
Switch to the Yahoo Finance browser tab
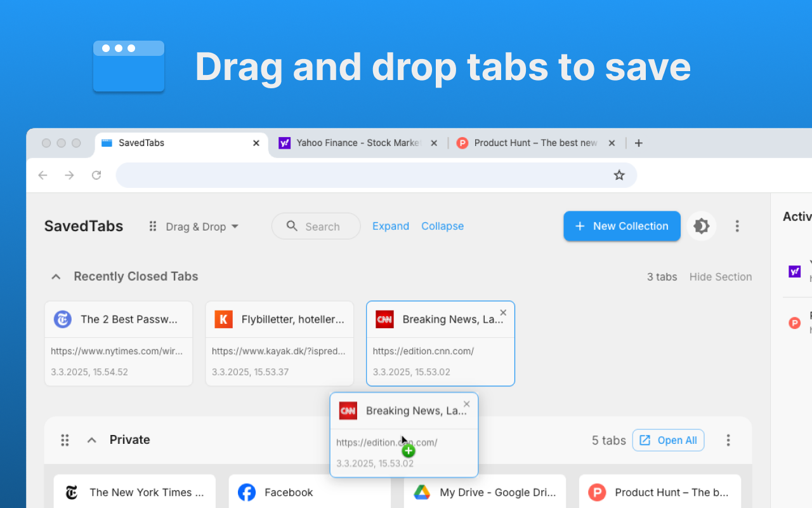point(355,143)
